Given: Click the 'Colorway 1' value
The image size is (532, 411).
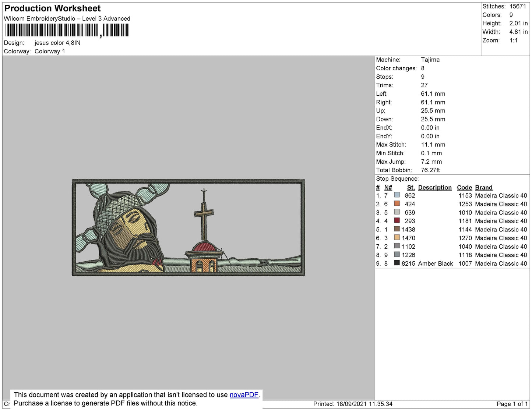Looking at the screenshot, I should [x=50, y=51].
